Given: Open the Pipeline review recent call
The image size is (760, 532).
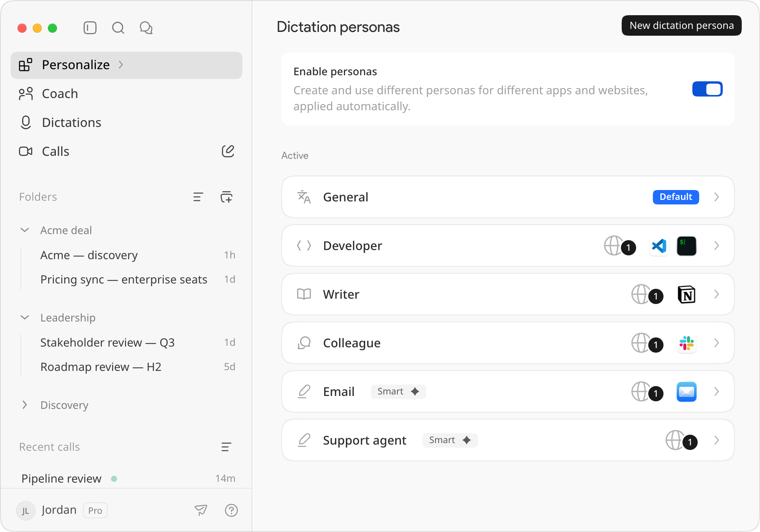Looking at the screenshot, I should pos(128,478).
